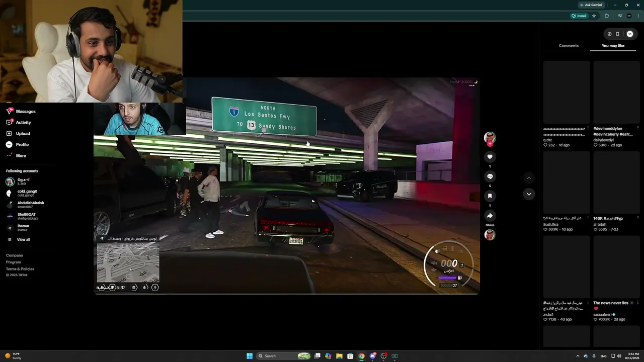
Task: Open File Explorer from the taskbar
Action: coord(339,356)
